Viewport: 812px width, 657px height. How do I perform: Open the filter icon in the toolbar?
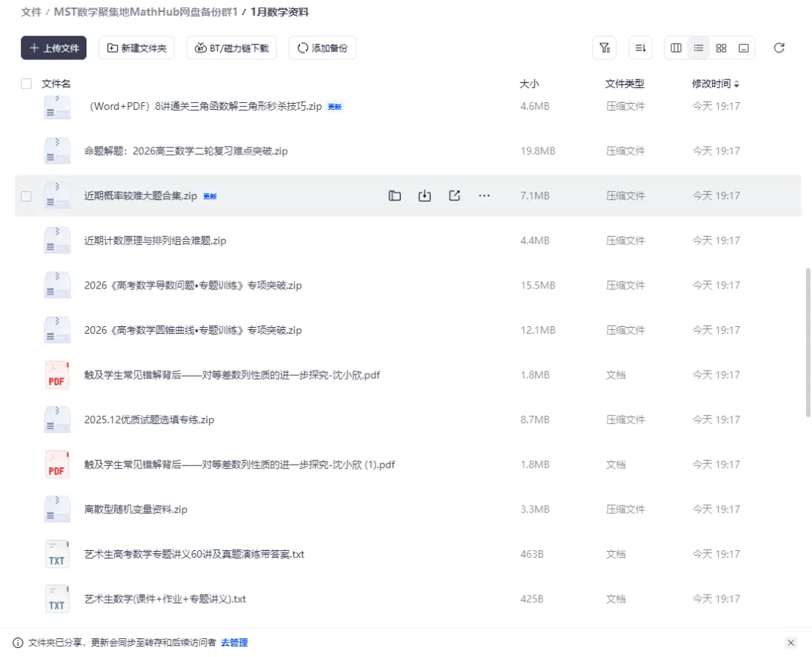(604, 47)
